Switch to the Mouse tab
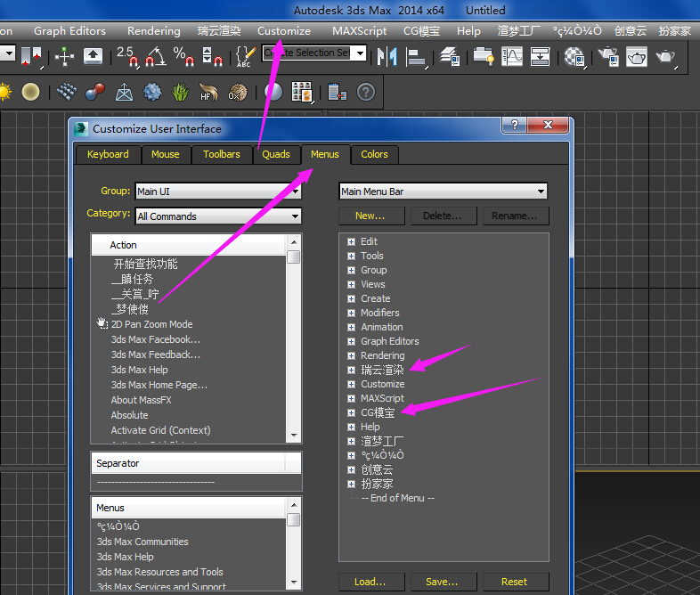Viewport: 700px width, 595px height. 166,154
